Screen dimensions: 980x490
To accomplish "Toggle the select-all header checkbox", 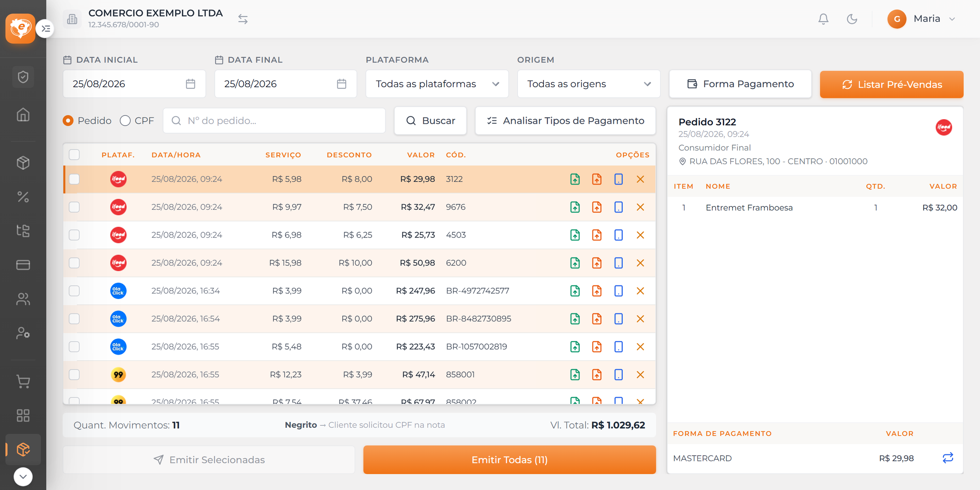I will pos(74,154).
